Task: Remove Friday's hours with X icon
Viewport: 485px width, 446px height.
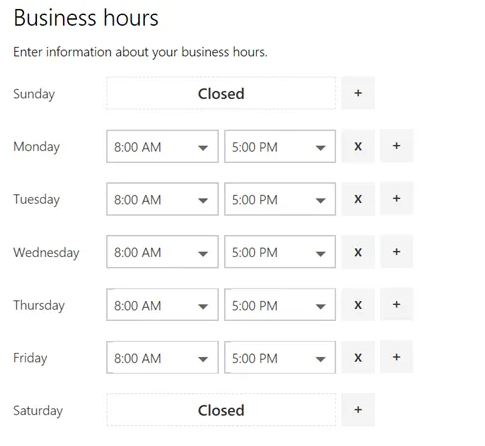Action: point(358,357)
